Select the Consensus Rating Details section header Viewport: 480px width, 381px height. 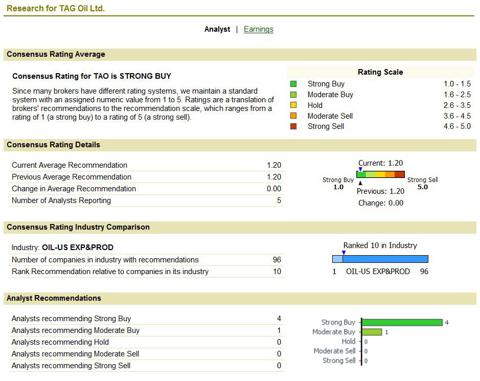pos(53,145)
